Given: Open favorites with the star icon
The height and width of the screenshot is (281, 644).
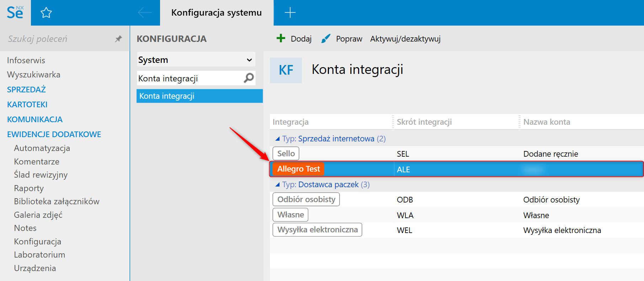Looking at the screenshot, I should 46,13.
